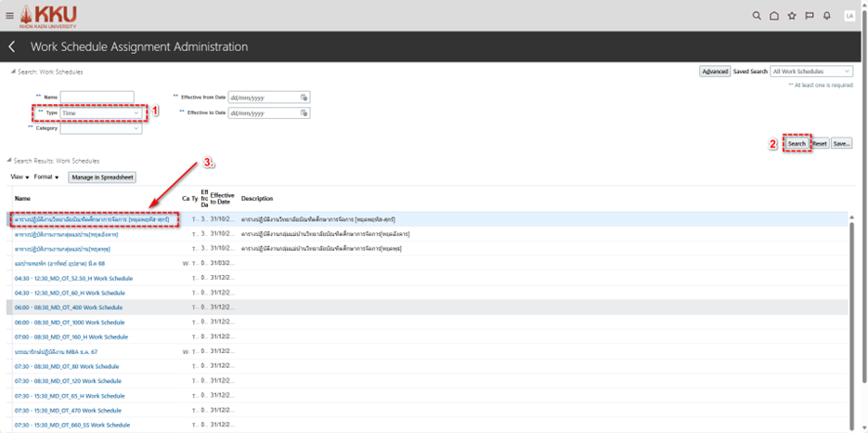Open 06:00 - 08:30_MD_OT_400 Work Schedule link
The height and width of the screenshot is (433, 868).
pyautogui.click(x=69, y=308)
